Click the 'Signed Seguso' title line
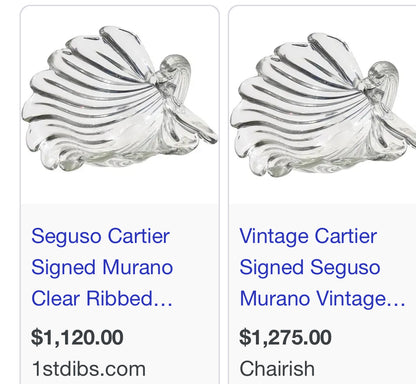Image resolution: width=416 pixels, height=384 pixels. click(310, 268)
